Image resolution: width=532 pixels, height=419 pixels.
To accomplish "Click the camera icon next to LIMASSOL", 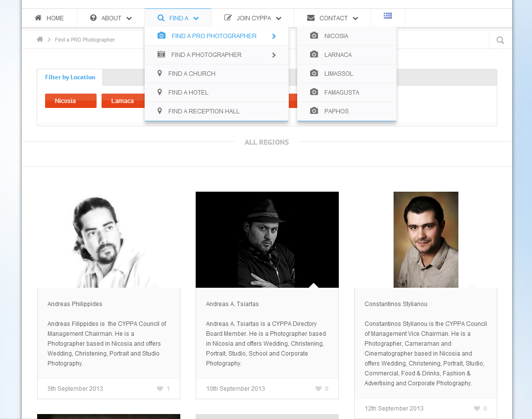I will (x=314, y=73).
